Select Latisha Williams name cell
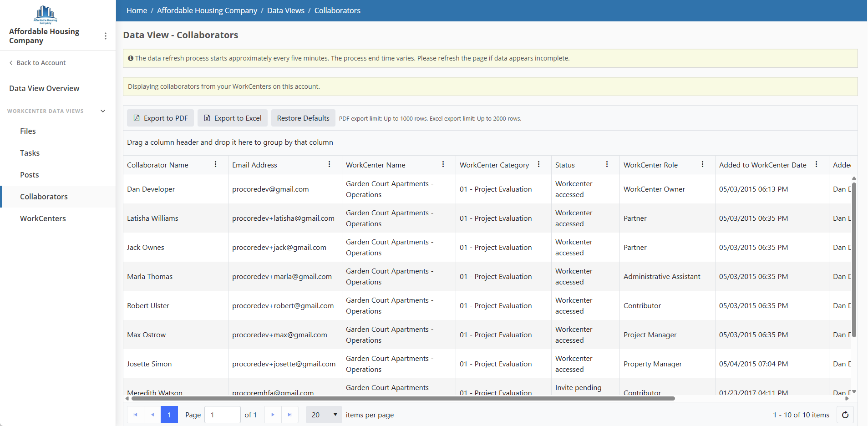The height and width of the screenshot is (426, 868). point(176,218)
